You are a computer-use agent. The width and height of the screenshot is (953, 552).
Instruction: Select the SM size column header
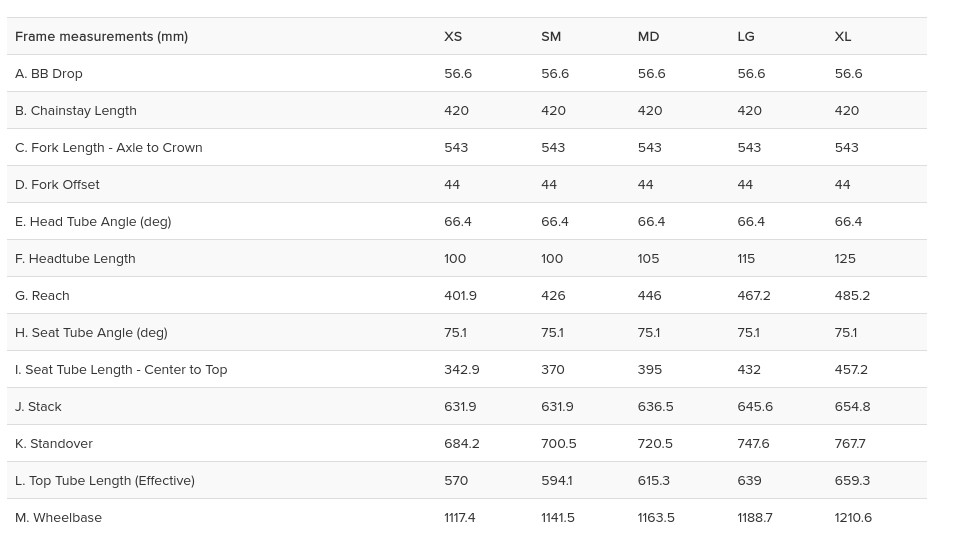pyautogui.click(x=551, y=36)
